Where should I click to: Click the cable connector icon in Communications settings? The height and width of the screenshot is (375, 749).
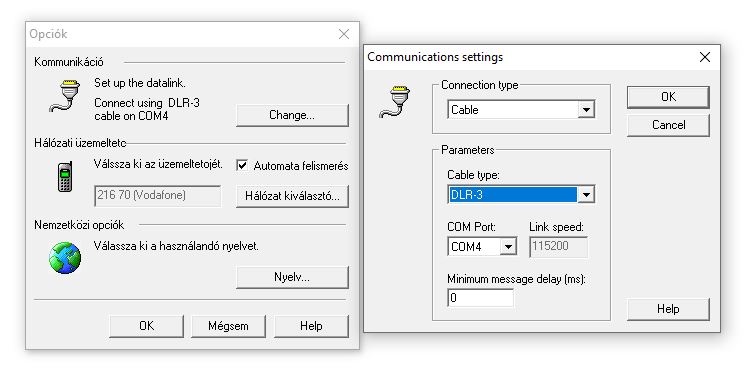(x=395, y=101)
